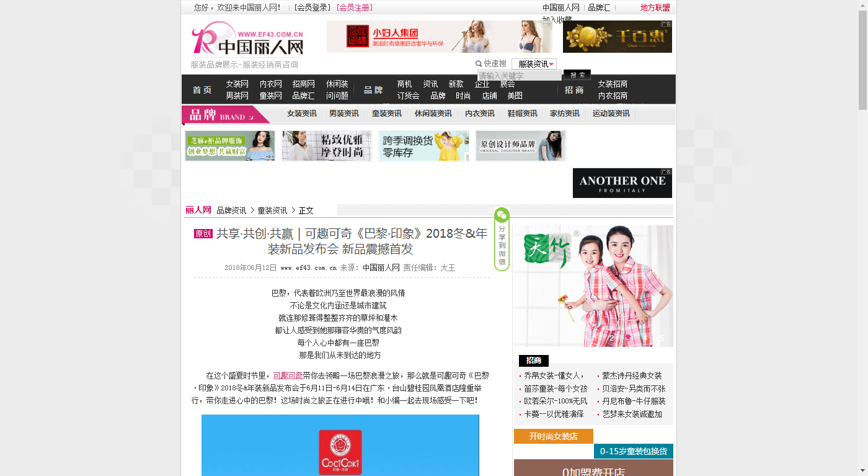The width and height of the screenshot is (868, 476).
Task: Click the 品牌汇 link in top bar
Action: (599, 7)
